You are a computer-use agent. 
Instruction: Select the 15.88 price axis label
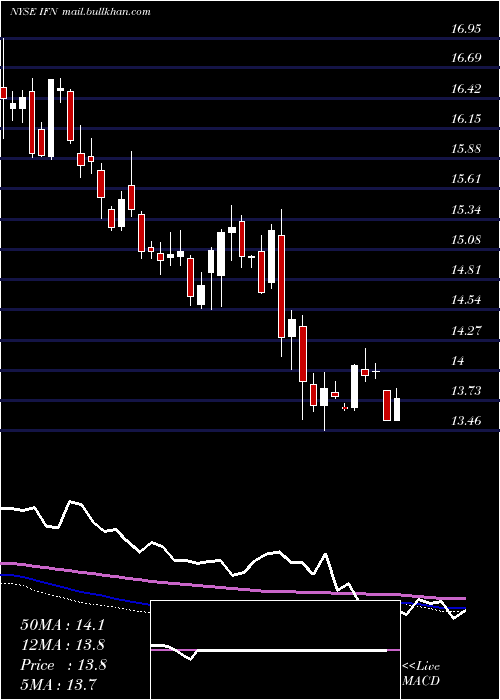pyautogui.click(x=466, y=149)
